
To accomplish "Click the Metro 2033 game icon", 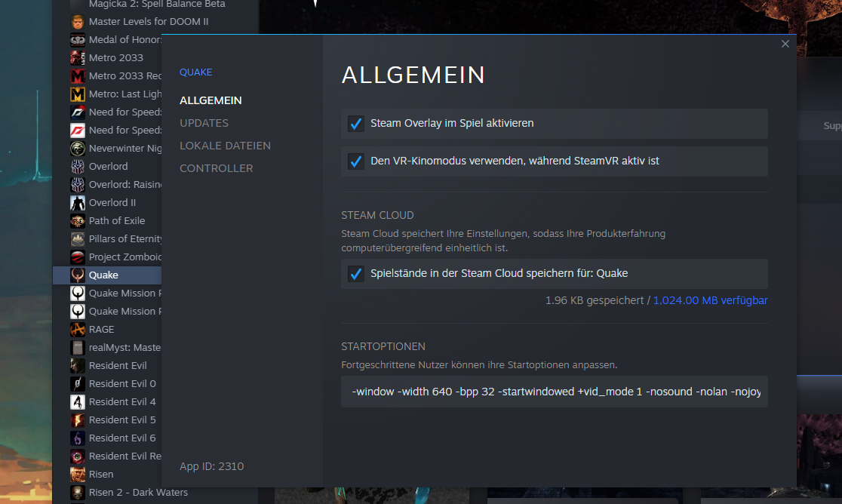I will [77, 58].
